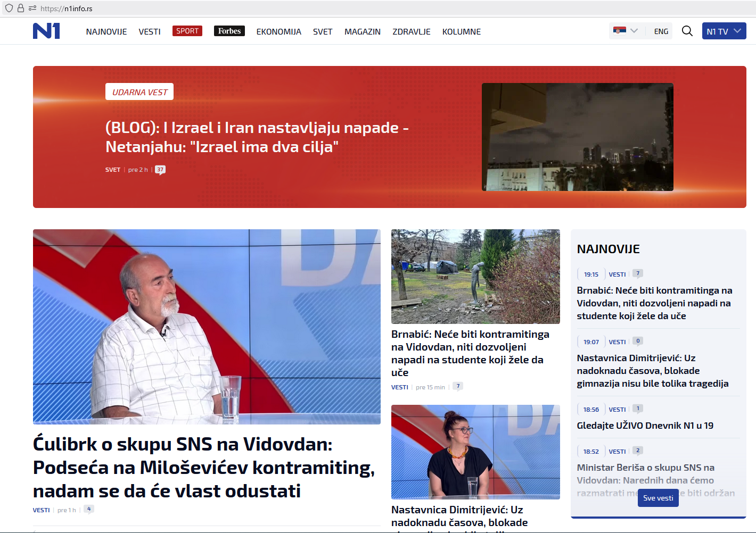Click the NAJNOVIJE sidebar heading
This screenshot has height=533, width=756.
point(609,249)
